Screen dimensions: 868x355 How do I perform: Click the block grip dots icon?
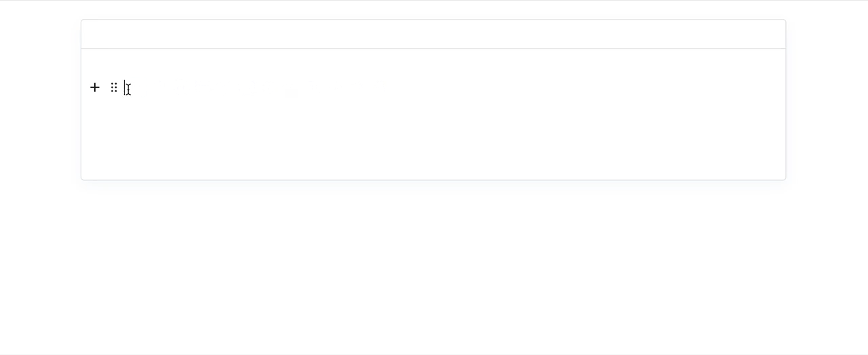click(114, 87)
